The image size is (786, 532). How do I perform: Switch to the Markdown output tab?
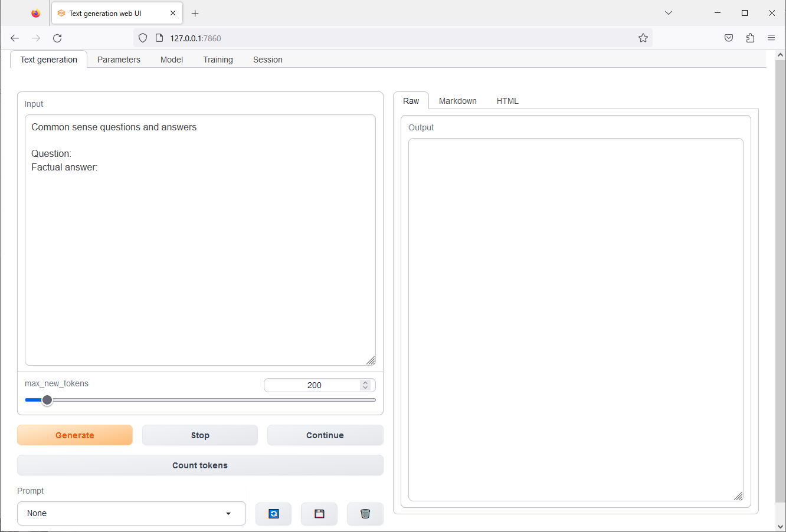click(x=457, y=100)
